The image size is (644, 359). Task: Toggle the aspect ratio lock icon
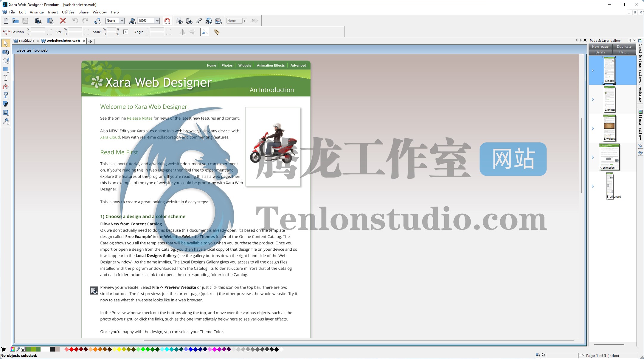click(x=126, y=32)
